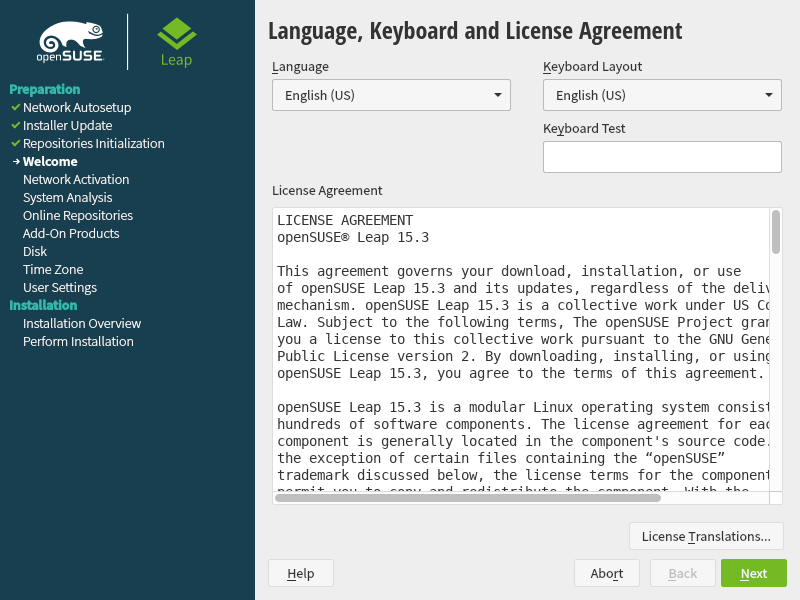
Task: Click inside the Keyboard Test field
Action: click(x=662, y=156)
